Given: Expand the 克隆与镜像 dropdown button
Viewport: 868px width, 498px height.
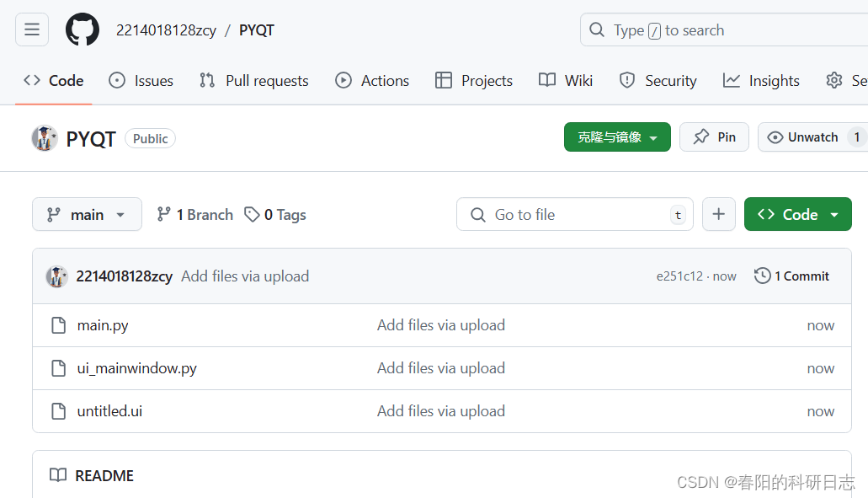Looking at the screenshot, I should [x=617, y=137].
